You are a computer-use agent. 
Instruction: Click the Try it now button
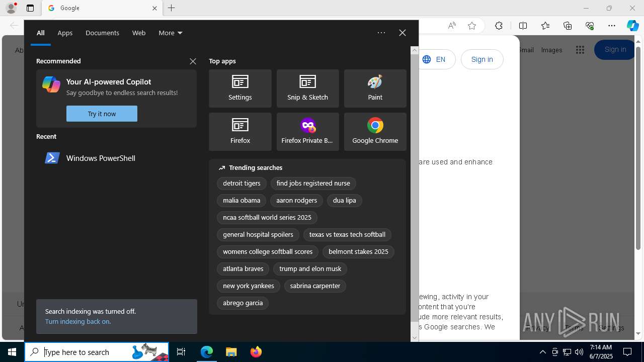[102, 114]
